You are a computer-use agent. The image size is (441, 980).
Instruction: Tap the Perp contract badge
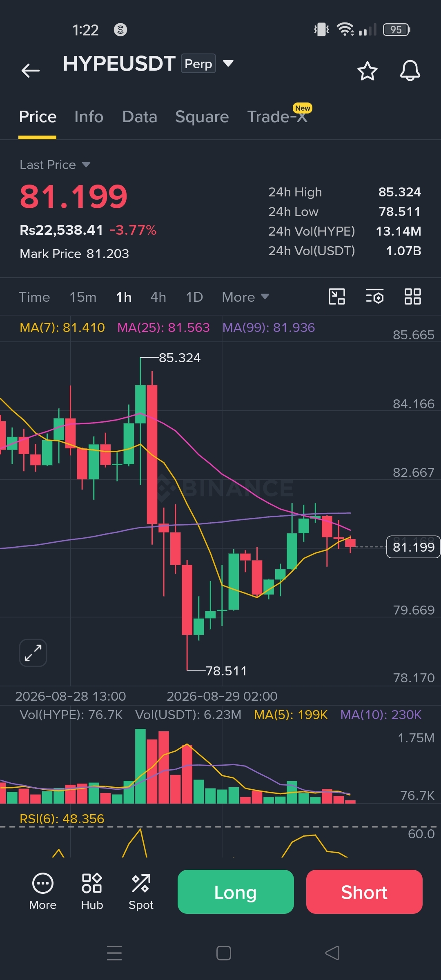[198, 64]
